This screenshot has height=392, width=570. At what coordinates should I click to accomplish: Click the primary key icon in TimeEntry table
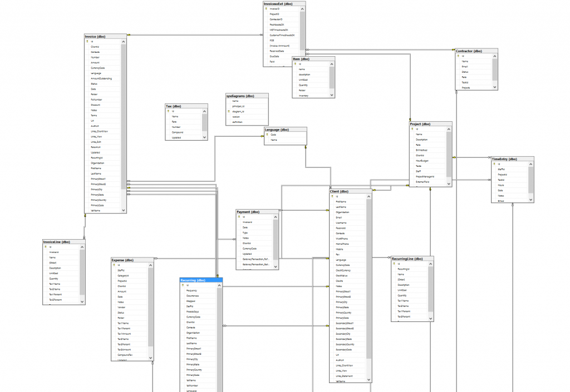click(x=493, y=164)
